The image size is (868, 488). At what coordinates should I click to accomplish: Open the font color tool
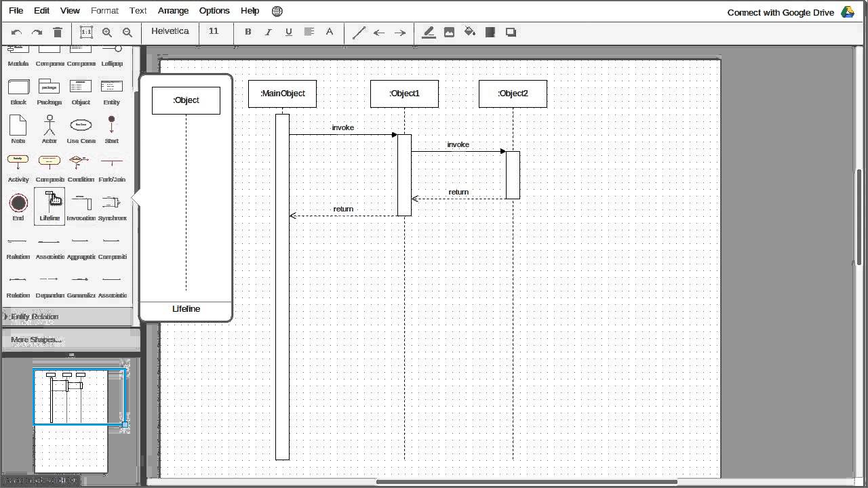tap(330, 32)
